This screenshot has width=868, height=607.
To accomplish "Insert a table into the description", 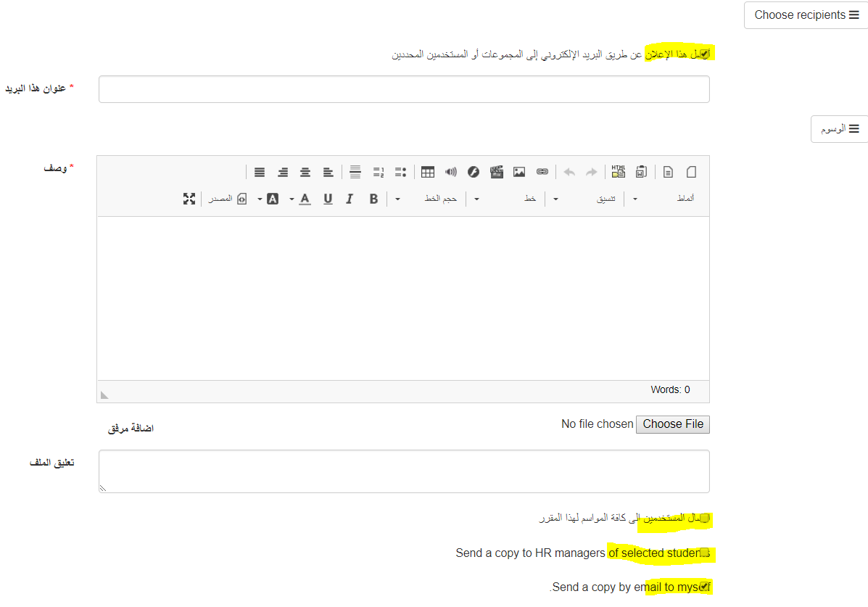I will pyautogui.click(x=428, y=173).
